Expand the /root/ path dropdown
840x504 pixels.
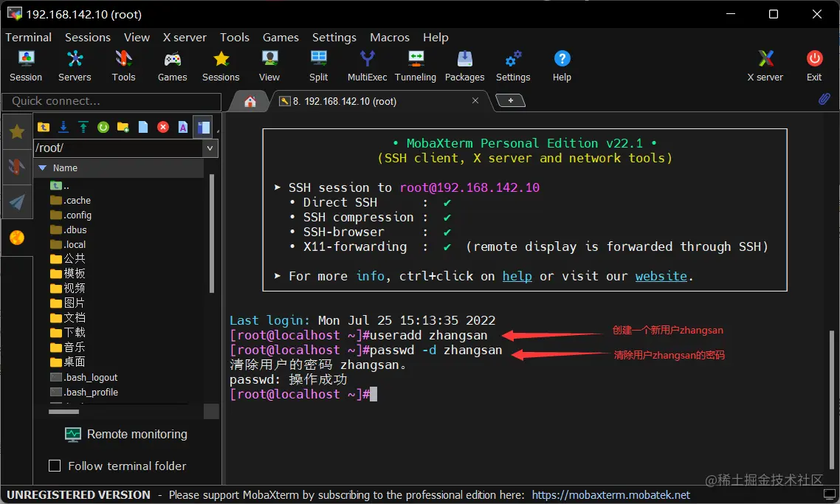tap(210, 148)
